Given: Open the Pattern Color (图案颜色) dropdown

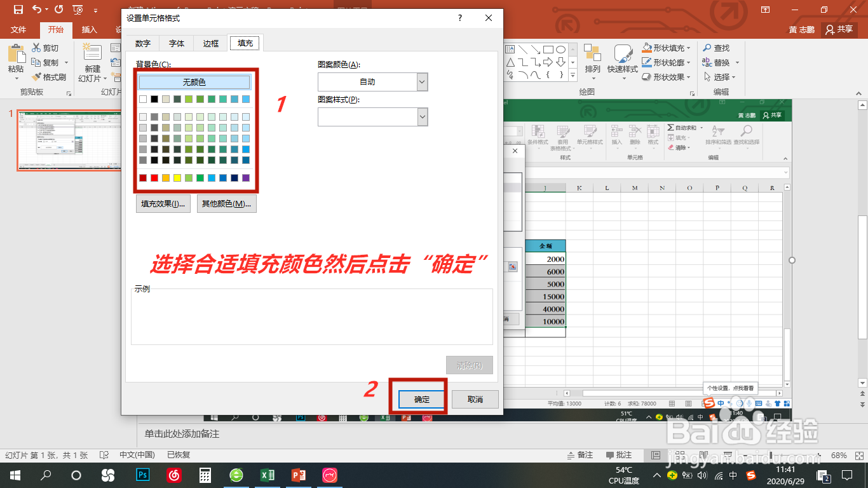Looking at the screenshot, I should coord(423,82).
